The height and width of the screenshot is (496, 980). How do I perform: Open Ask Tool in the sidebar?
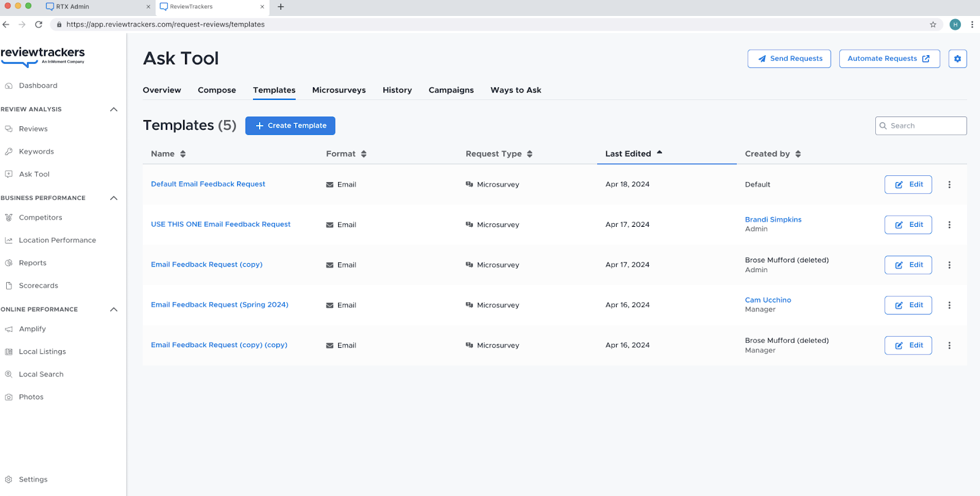click(x=34, y=174)
